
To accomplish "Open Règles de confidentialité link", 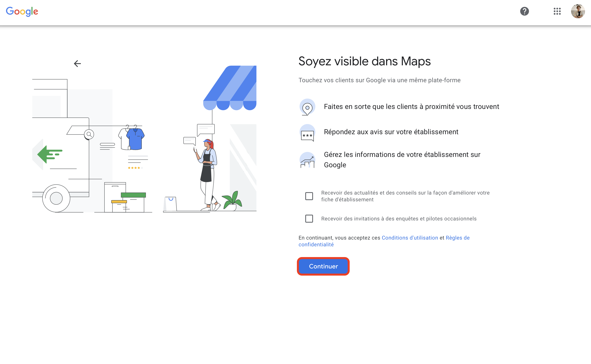I will pos(457,238).
